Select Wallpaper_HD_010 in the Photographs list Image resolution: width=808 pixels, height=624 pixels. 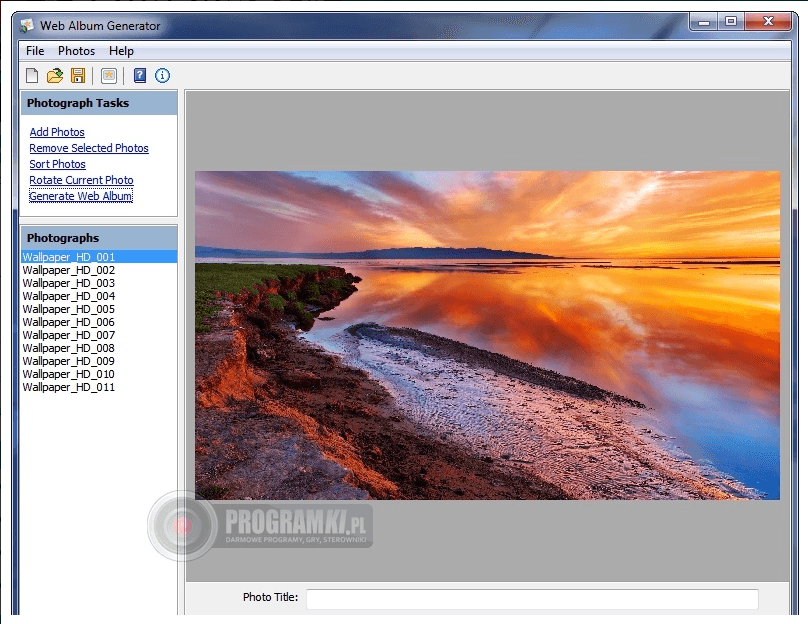pos(98,374)
